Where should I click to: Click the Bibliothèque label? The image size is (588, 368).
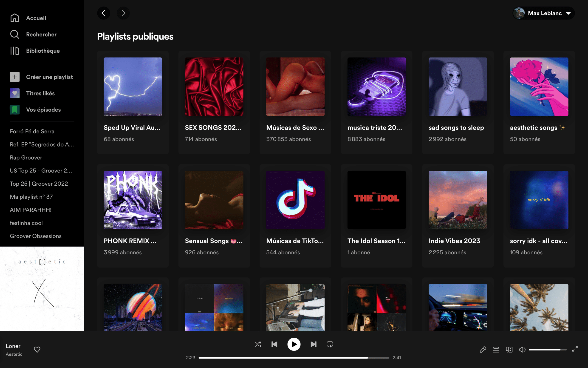tap(43, 51)
